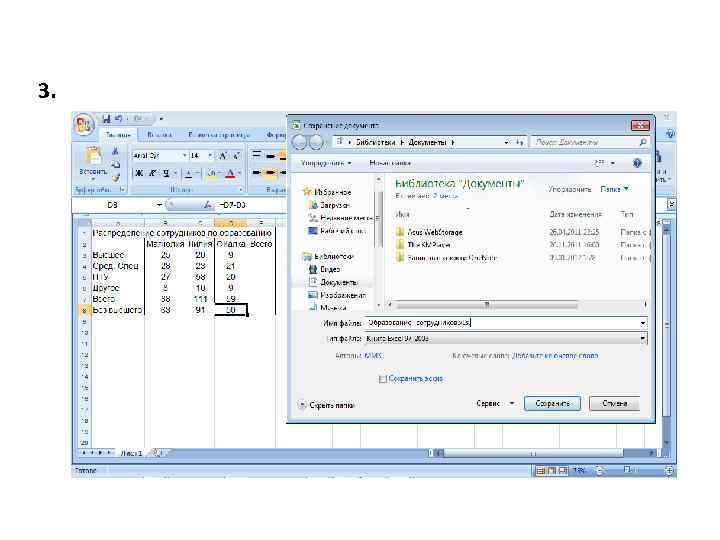Select Документы library in navigation pane

338,282
